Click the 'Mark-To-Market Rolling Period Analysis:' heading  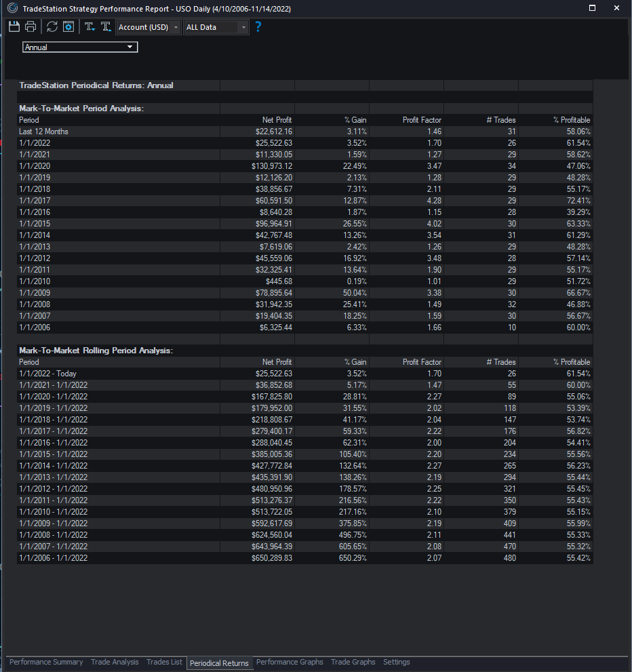click(96, 351)
